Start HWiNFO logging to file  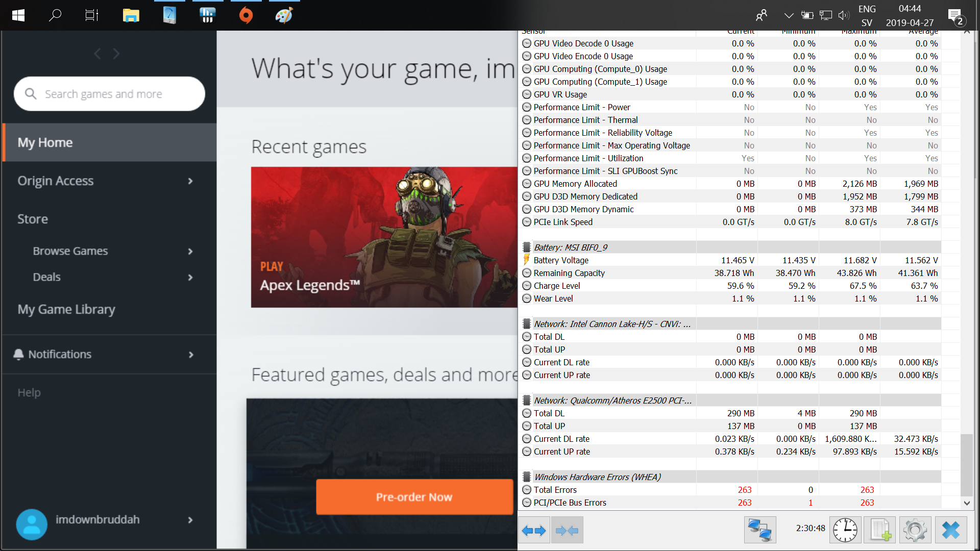(x=880, y=530)
